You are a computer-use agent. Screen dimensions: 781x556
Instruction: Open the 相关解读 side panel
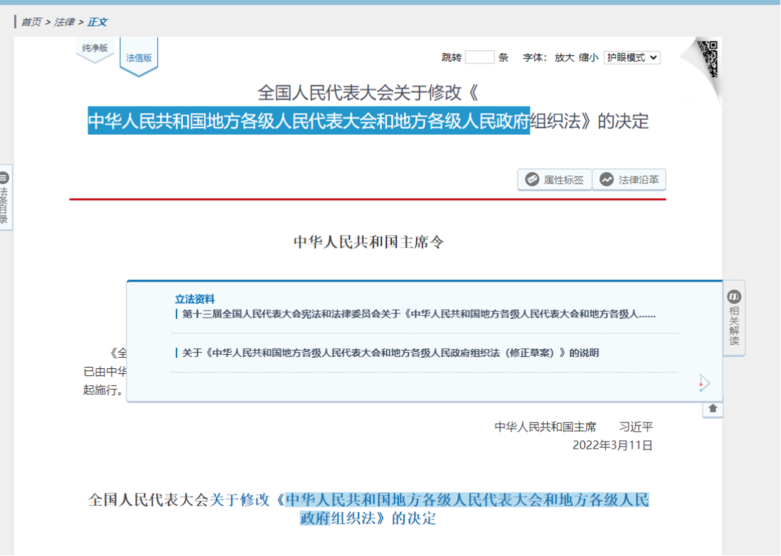[x=734, y=318]
